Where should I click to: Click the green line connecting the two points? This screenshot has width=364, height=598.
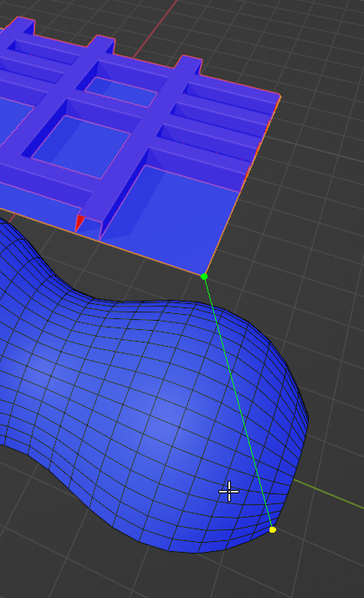(238, 403)
